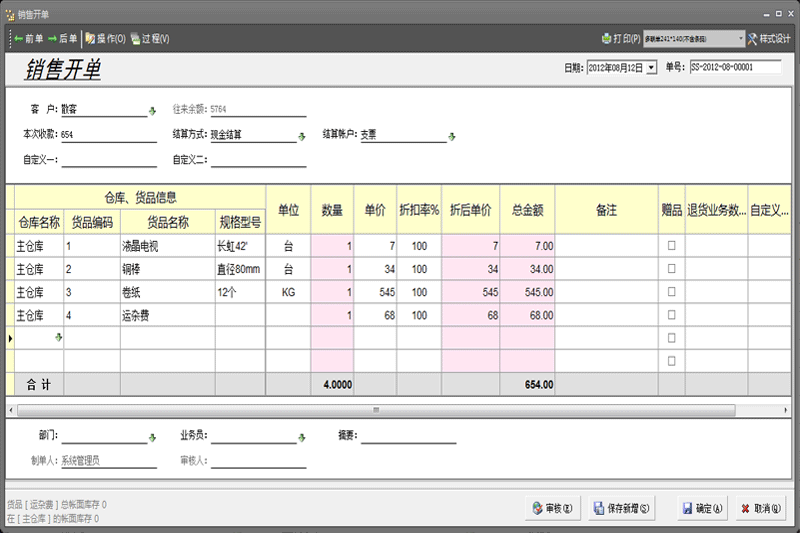This screenshot has height=533, width=800.
Task: Click the 自定义一 field
Action: pos(109,160)
